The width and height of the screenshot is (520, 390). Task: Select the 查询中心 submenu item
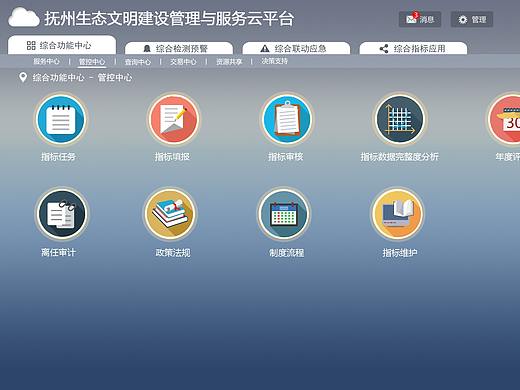point(138,62)
